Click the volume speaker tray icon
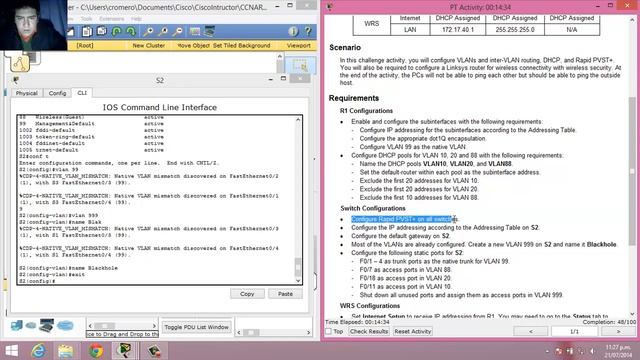Viewport: 640px width, 360px height. pos(592,351)
